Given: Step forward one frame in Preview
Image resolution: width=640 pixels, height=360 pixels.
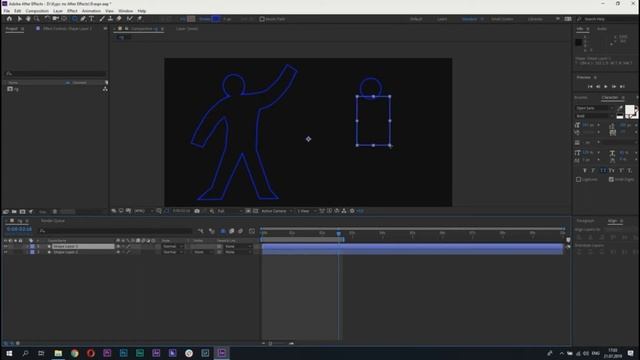Looking at the screenshot, I should click(614, 87).
